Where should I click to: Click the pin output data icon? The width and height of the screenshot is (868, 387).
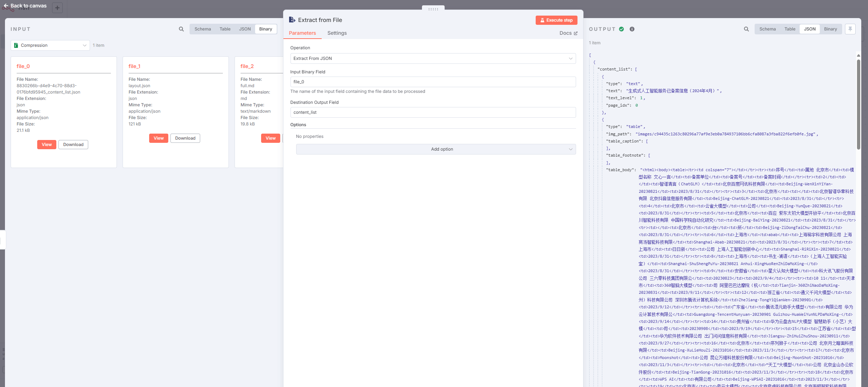click(850, 29)
